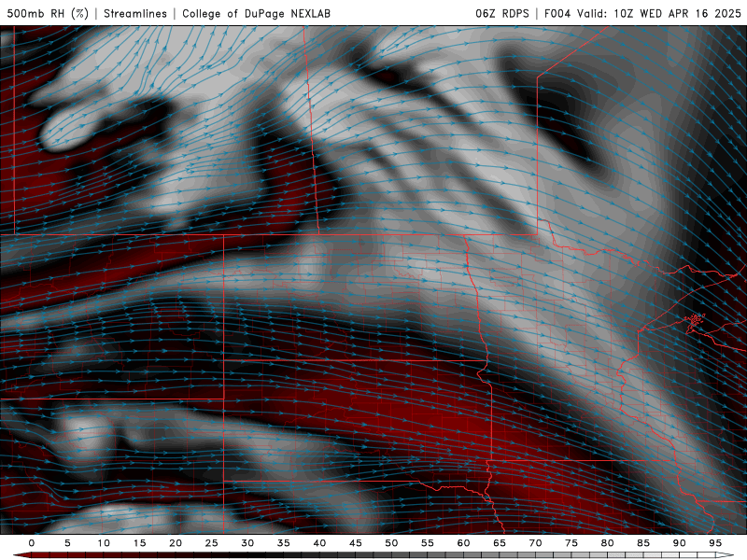
Task: Click the 'Streamlines' label in header
Action: (135, 13)
